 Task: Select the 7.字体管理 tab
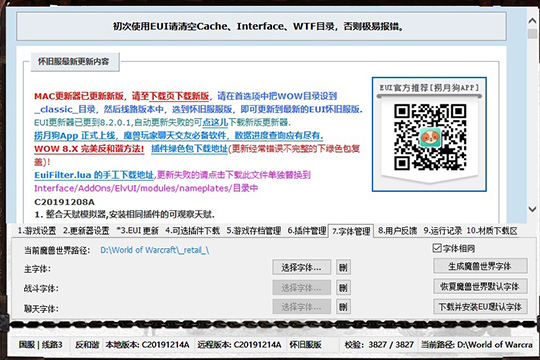coord(351,231)
